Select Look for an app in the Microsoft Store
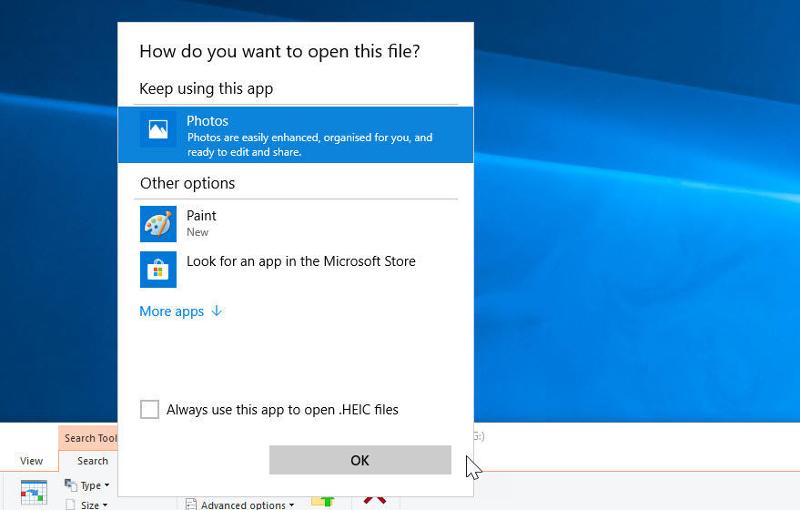This screenshot has height=510, width=800. point(300,261)
